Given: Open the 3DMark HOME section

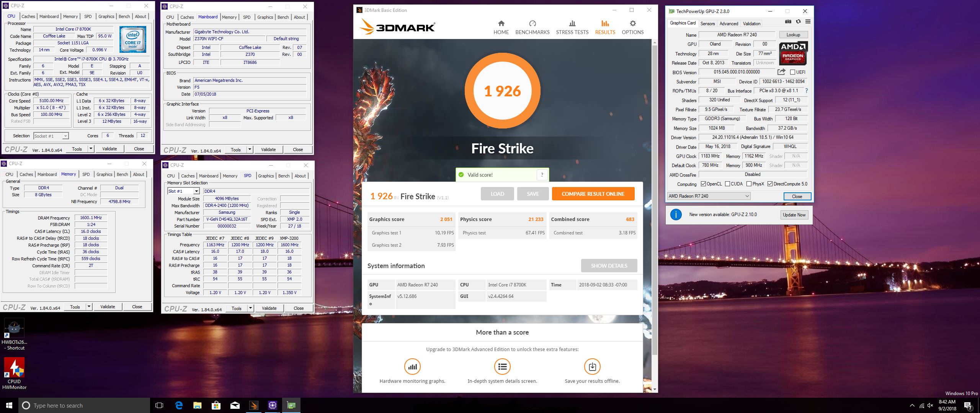Looking at the screenshot, I should click(x=501, y=28).
